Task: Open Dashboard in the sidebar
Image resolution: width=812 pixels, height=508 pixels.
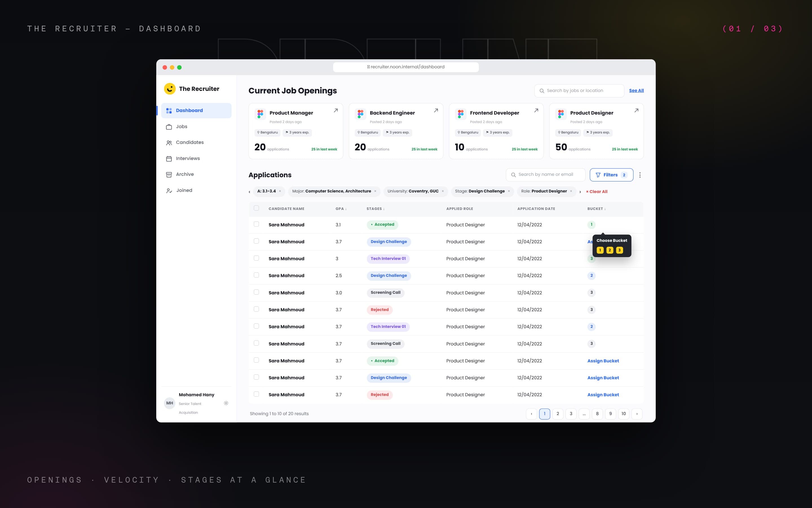Action: tap(196, 111)
